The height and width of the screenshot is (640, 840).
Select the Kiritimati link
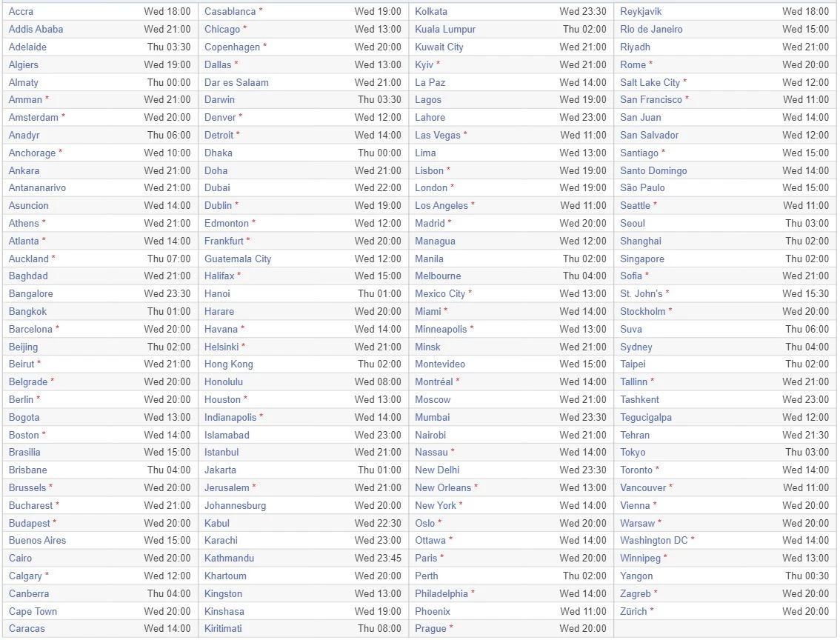click(223, 628)
